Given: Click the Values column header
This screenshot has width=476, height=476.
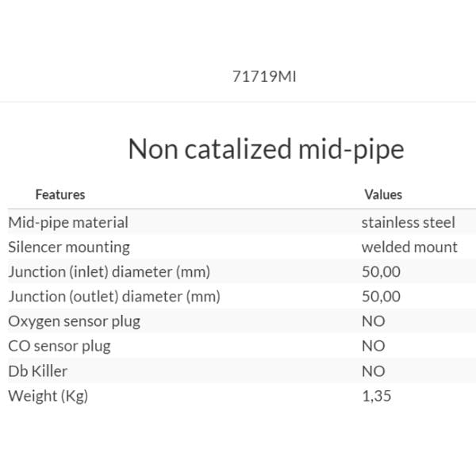Looking at the screenshot, I should click(383, 194).
